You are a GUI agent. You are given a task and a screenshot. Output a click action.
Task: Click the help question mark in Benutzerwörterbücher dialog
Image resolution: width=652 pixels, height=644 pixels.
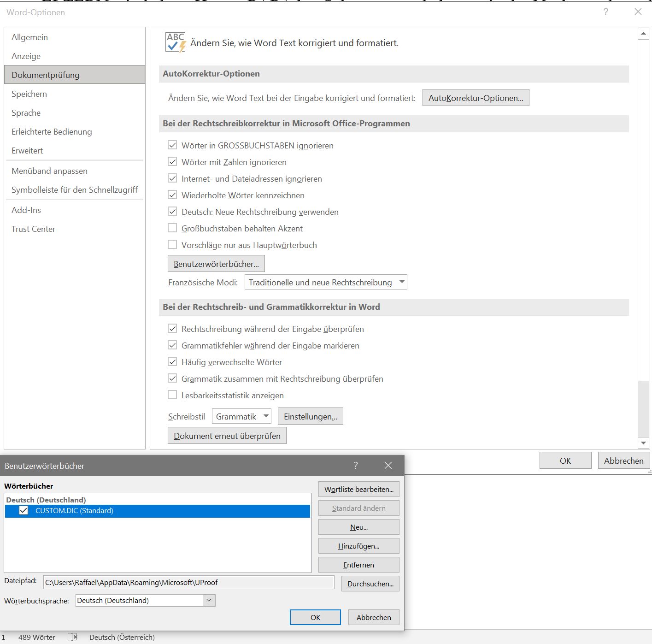pyautogui.click(x=356, y=466)
